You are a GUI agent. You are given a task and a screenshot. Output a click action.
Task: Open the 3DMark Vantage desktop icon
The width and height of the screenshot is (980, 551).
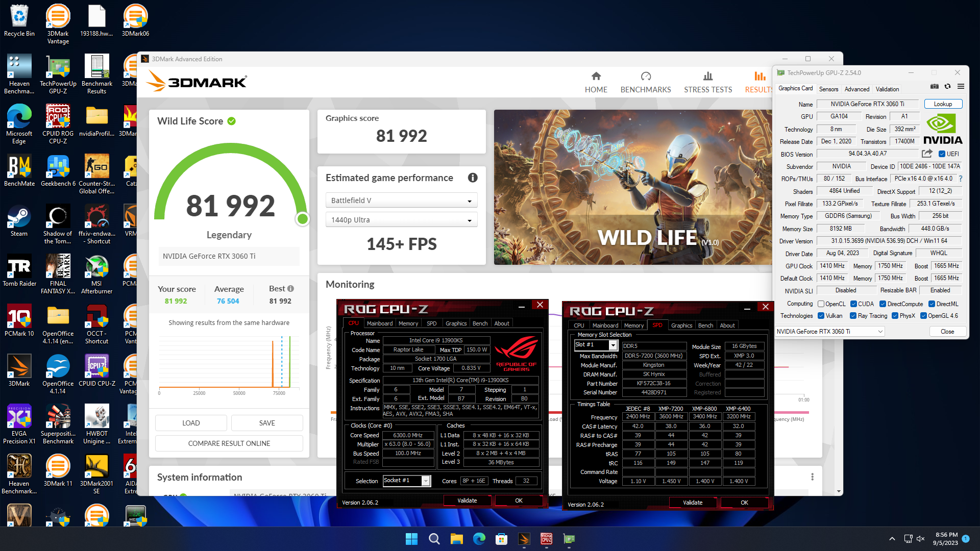(58, 24)
